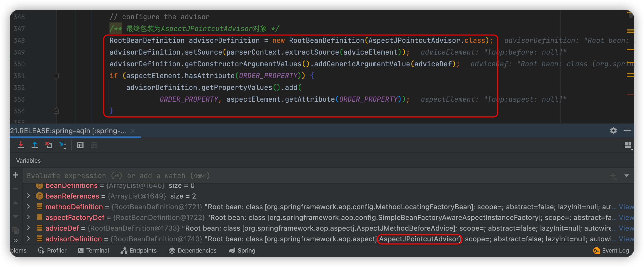Focus the Evaluate expression input field
This screenshot has width=644, height=267.
(x=316, y=176)
